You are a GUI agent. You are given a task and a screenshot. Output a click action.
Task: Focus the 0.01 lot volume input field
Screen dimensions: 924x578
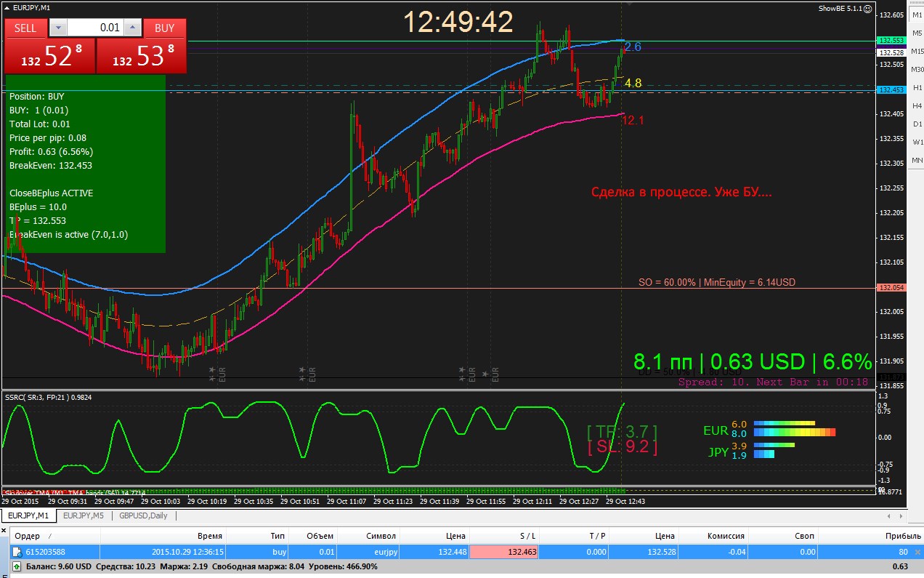click(x=95, y=28)
